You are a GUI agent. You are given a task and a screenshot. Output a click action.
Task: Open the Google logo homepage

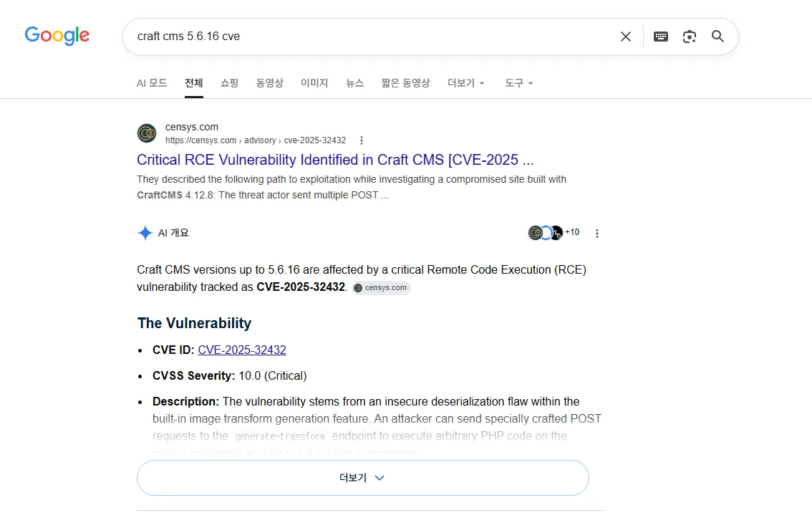pos(57,35)
